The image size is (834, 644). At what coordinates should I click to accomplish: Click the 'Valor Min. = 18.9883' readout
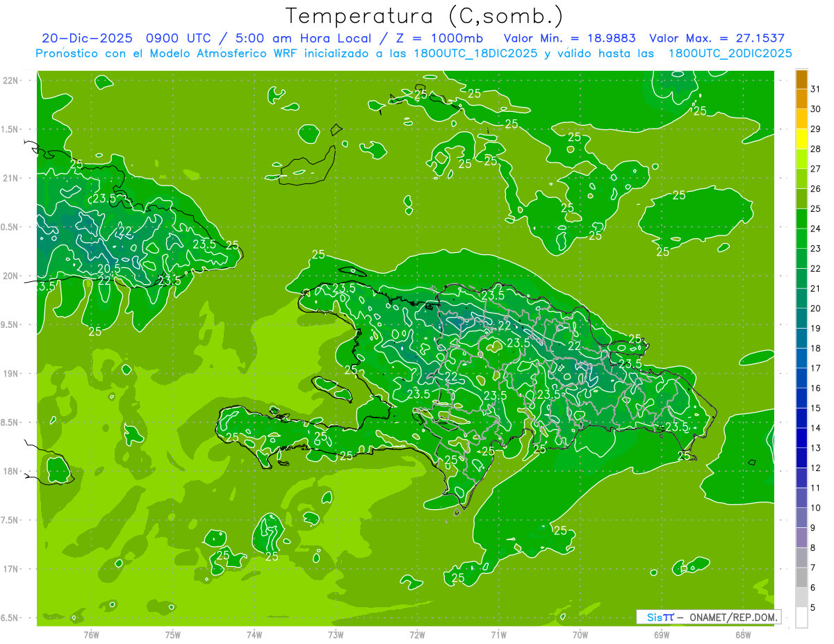pyautogui.click(x=569, y=38)
